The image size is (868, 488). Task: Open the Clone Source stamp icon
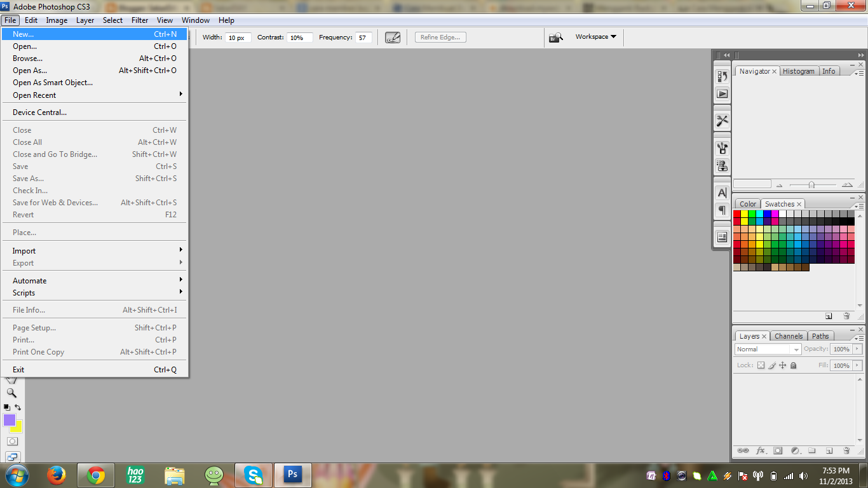tap(722, 166)
